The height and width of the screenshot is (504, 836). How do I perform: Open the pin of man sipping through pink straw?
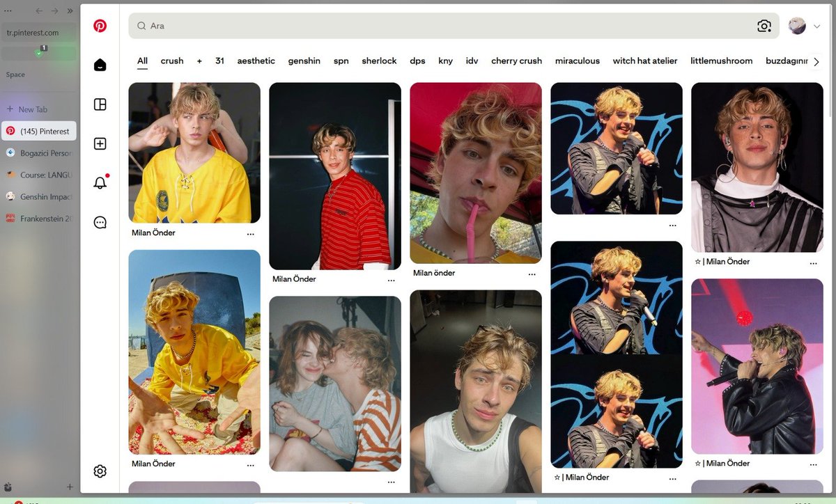click(x=476, y=173)
